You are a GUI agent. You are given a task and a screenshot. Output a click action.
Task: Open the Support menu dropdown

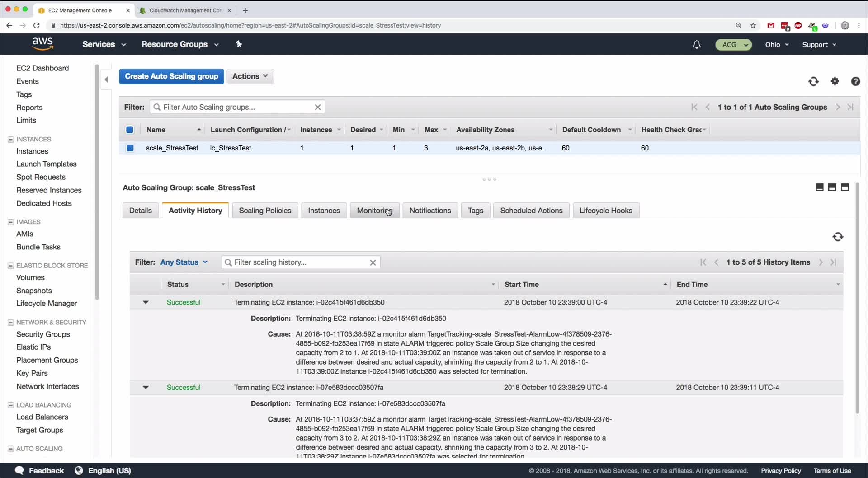click(x=819, y=45)
